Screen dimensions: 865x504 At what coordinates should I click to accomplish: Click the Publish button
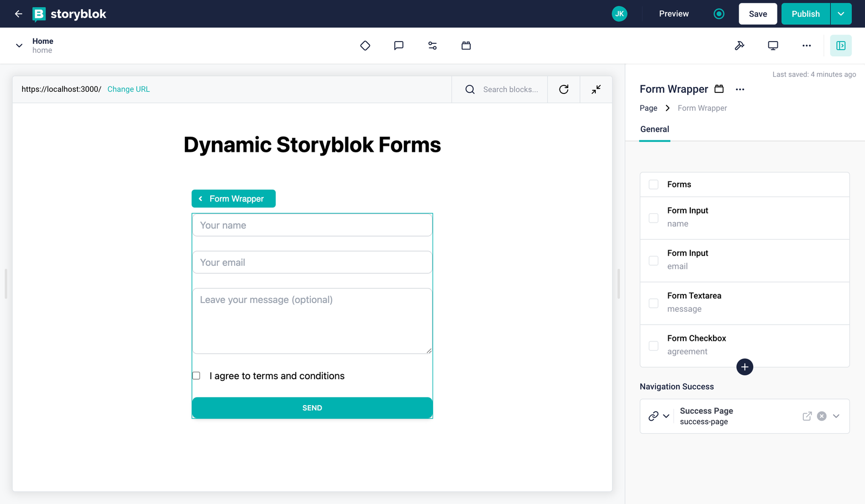[x=806, y=14]
